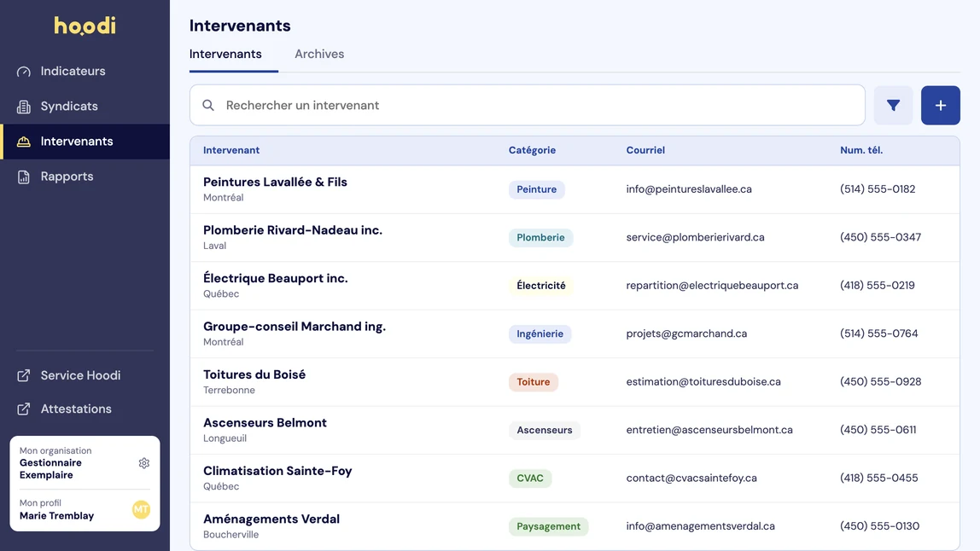This screenshot has height=551, width=980.
Task: Open the filter funnel button
Action: point(893,106)
